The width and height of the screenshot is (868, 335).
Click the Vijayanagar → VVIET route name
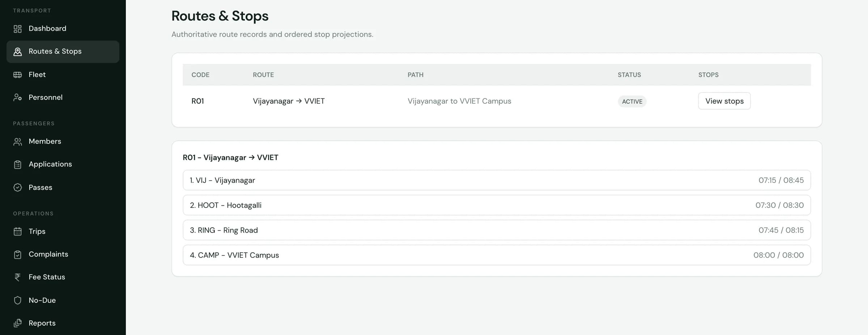(x=289, y=101)
